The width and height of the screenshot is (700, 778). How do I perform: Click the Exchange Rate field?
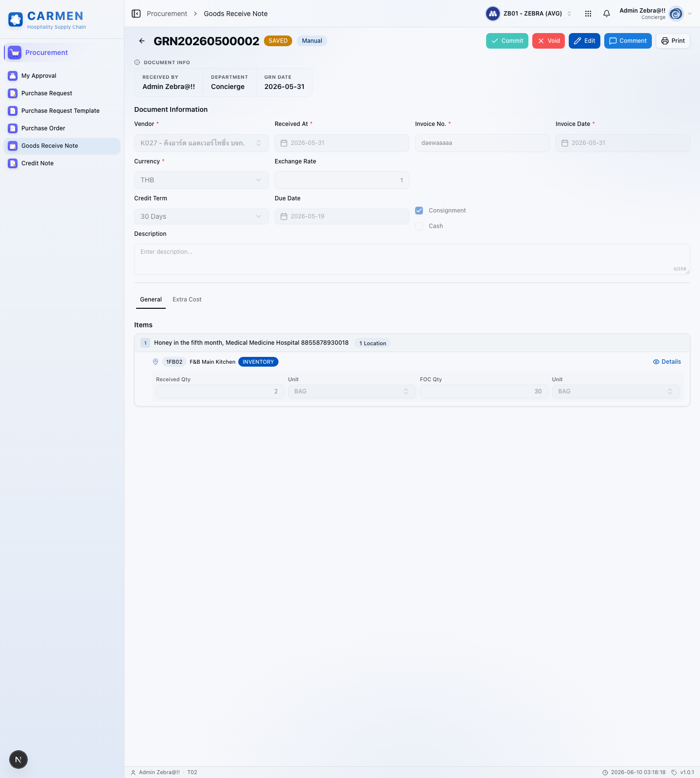coord(342,180)
